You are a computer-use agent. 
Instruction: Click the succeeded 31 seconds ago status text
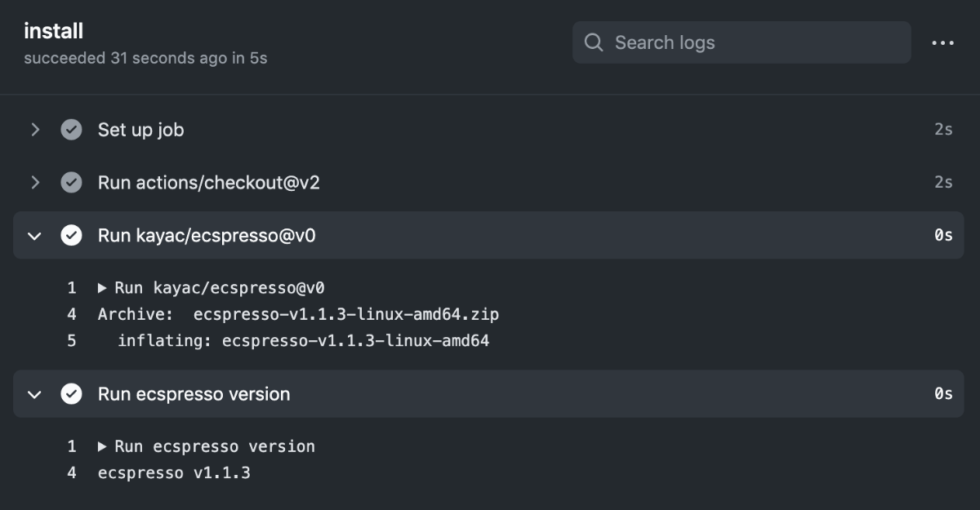tap(145, 59)
